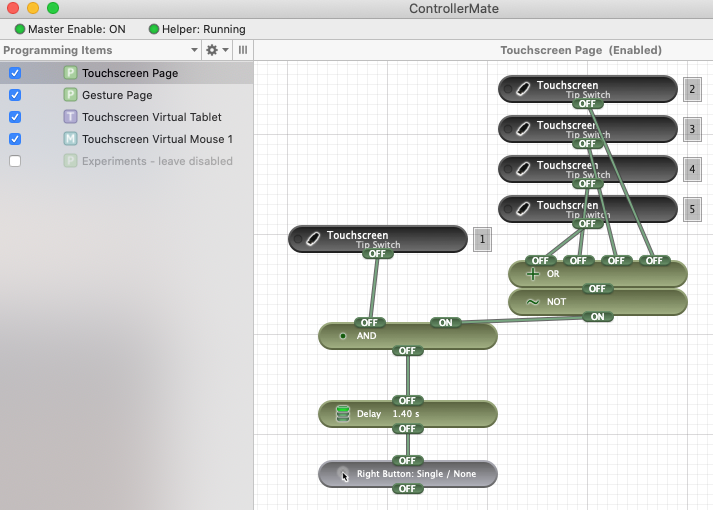
Task: Enable the Experiments - leave disabled checkbox
Action: 15,161
